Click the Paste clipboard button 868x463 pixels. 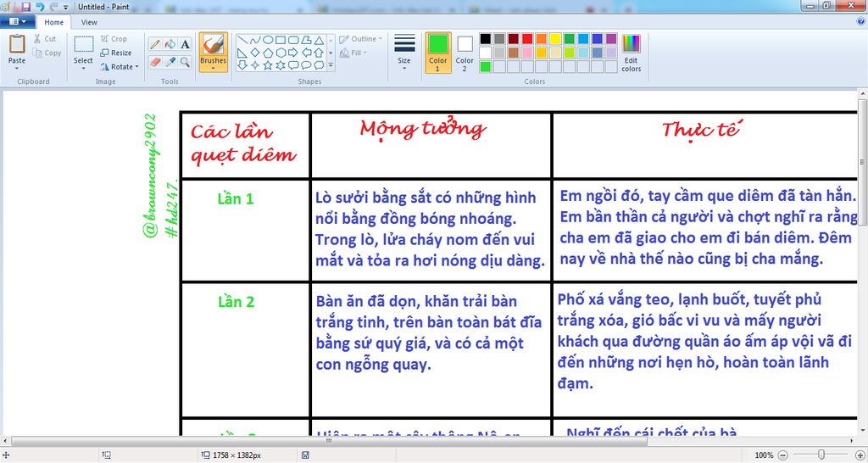coord(17,48)
